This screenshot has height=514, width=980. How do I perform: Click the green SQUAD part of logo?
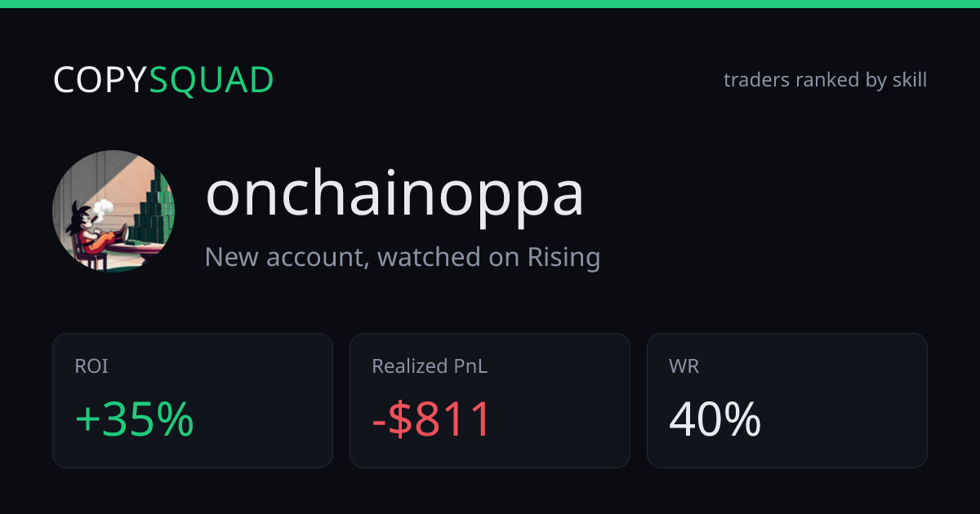(x=212, y=80)
